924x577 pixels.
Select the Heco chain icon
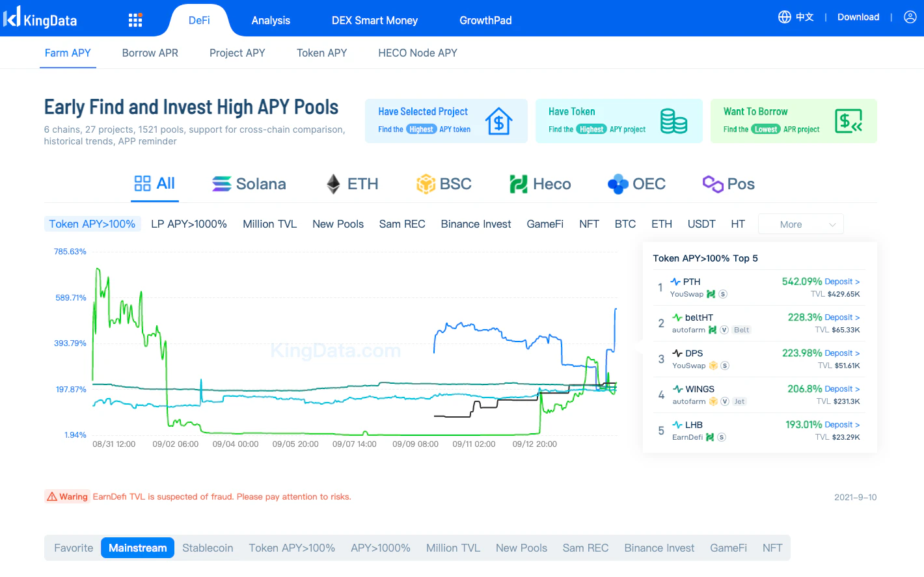point(517,184)
